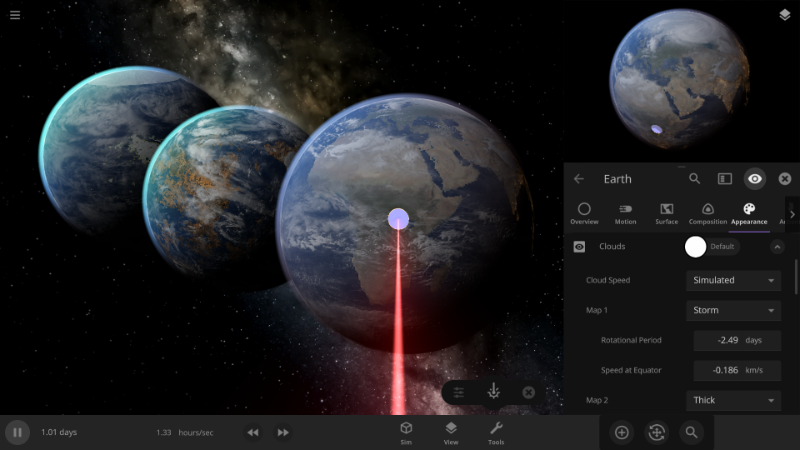Open the hamburger main menu
Image resolution: width=800 pixels, height=450 pixels.
click(x=15, y=15)
